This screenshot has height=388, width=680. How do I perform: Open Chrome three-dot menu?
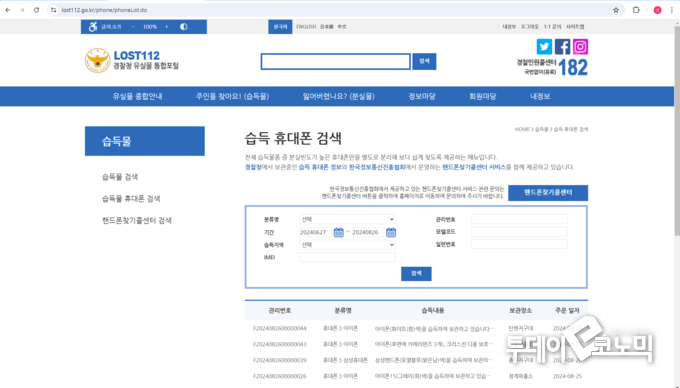click(x=672, y=10)
